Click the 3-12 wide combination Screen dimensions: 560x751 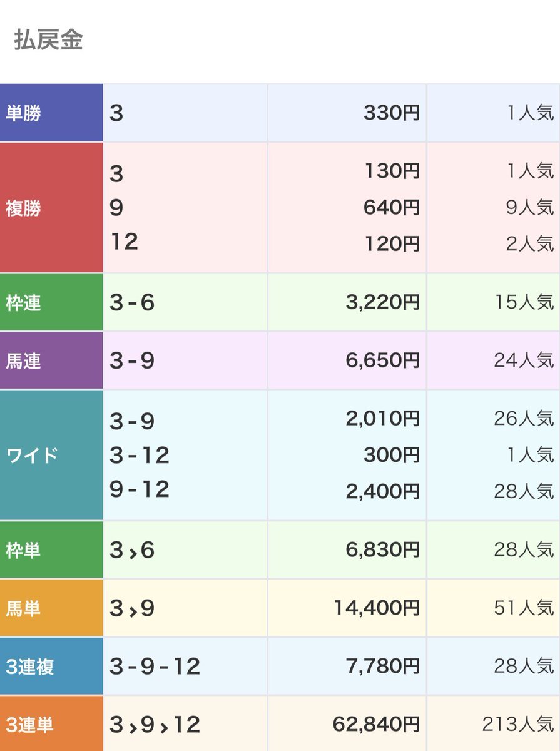pos(140,455)
